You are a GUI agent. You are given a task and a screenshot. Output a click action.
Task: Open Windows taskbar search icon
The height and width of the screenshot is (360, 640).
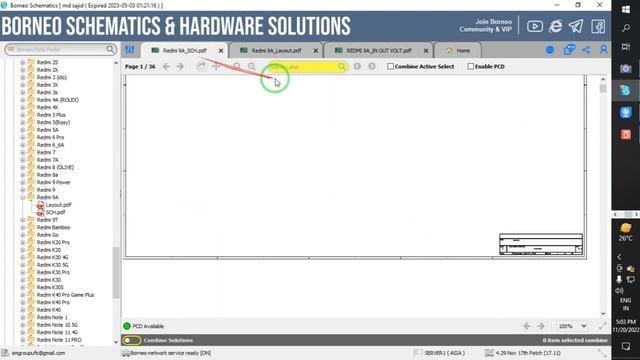point(625,28)
